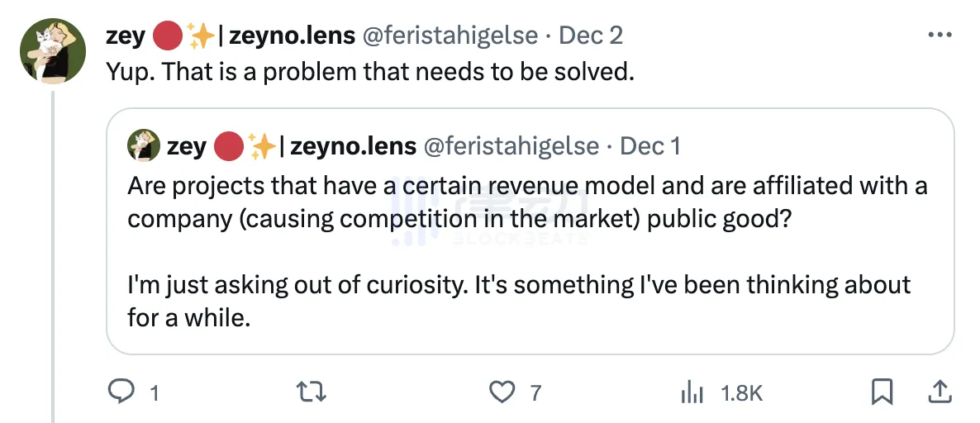Click the large author profile avatar
Image resolution: width=980 pixels, height=423 pixels.
pyautogui.click(x=53, y=50)
